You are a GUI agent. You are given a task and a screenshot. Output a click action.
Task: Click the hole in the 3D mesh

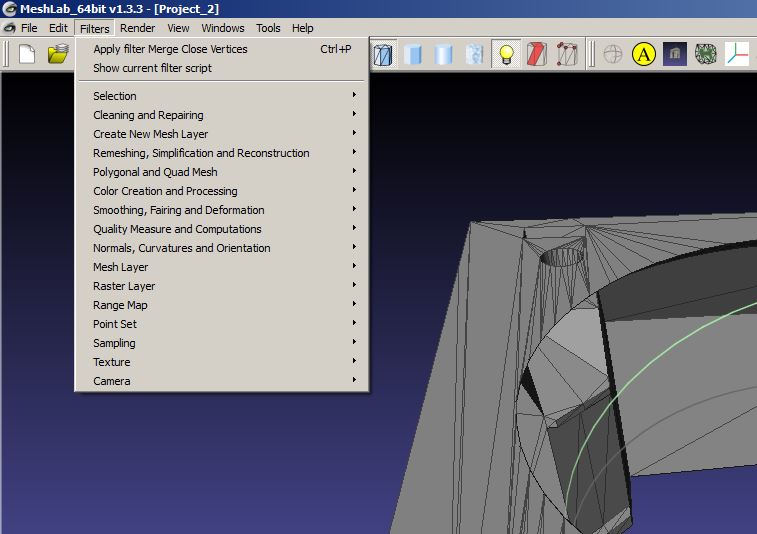point(561,258)
